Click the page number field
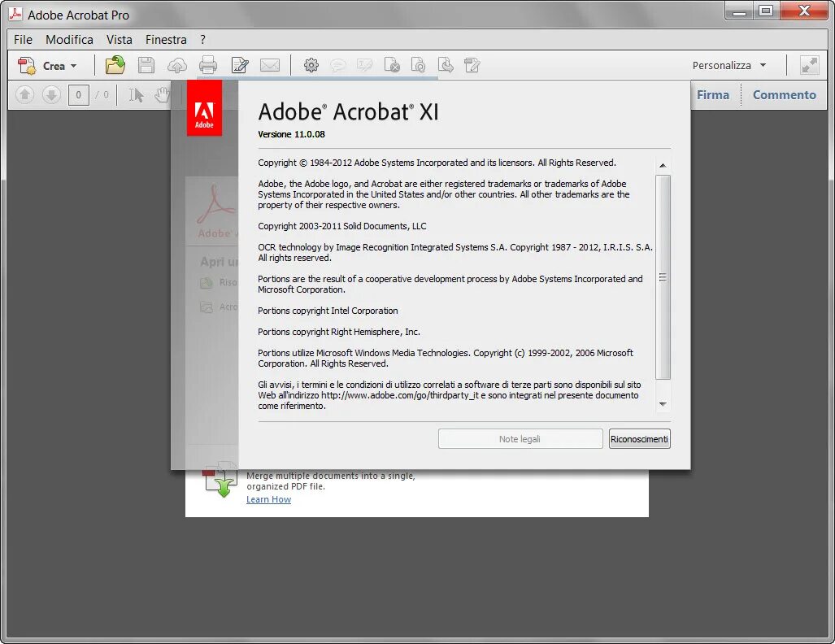This screenshot has height=644, width=835. click(78, 95)
